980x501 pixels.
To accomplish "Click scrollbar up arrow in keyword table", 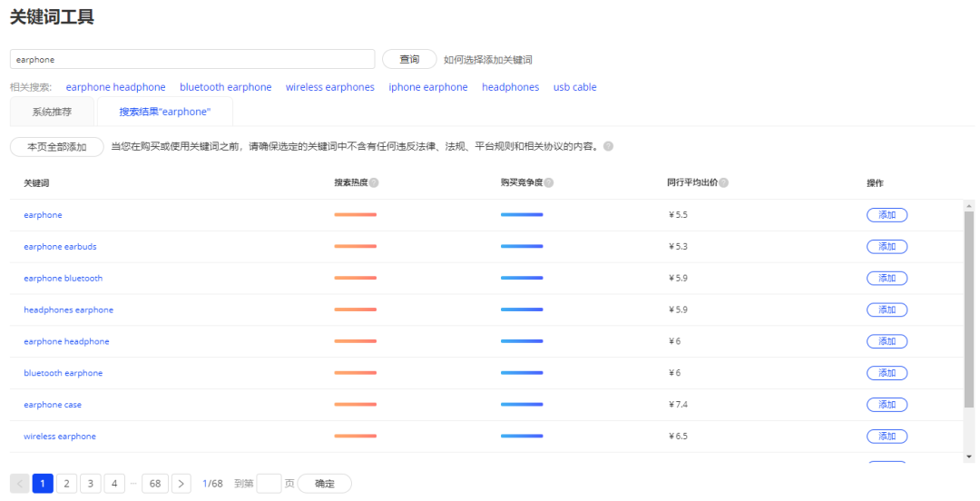I will click(x=969, y=205).
